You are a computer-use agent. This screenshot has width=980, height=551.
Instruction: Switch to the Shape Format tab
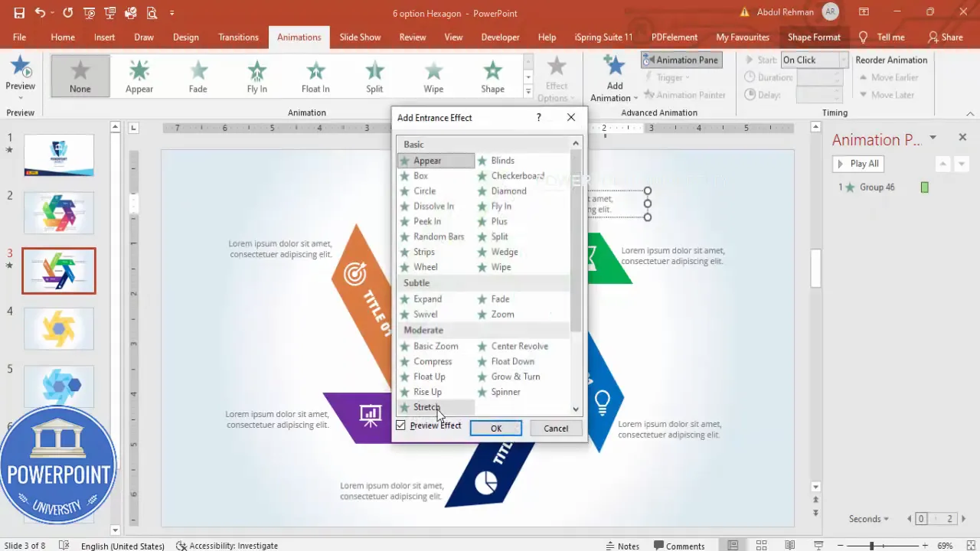click(x=814, y=37)
